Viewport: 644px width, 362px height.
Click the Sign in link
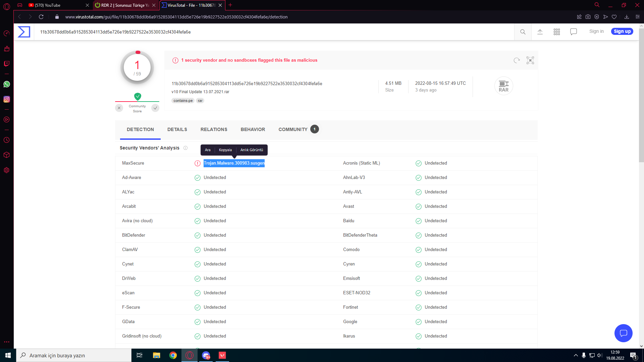pos(596,32)
